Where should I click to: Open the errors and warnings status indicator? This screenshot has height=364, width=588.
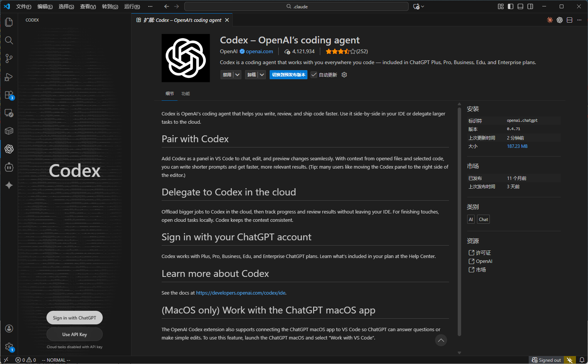26,360
